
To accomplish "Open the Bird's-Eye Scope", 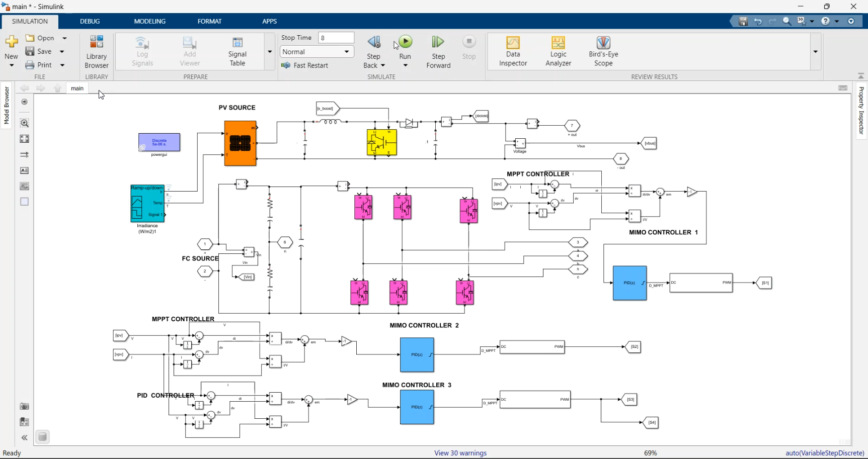I will (603, 51).
